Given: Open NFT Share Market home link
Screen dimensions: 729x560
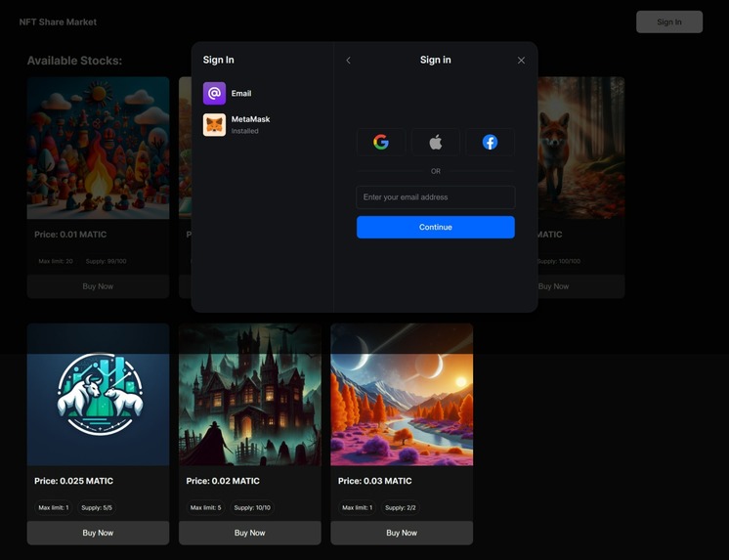Looking at the screenshot, I should click(x=58, y=22).
